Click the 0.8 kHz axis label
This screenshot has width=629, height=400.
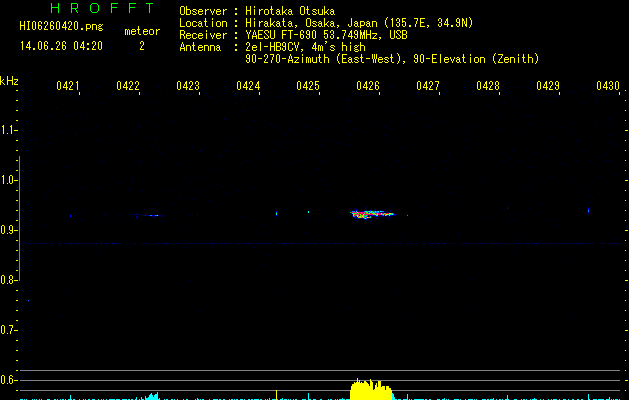tap(8, 280)
